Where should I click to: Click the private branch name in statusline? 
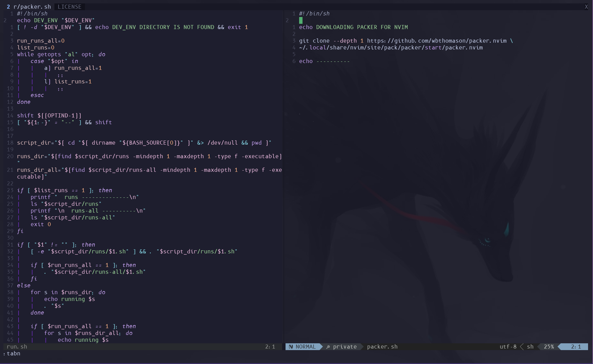coord(345,347)
